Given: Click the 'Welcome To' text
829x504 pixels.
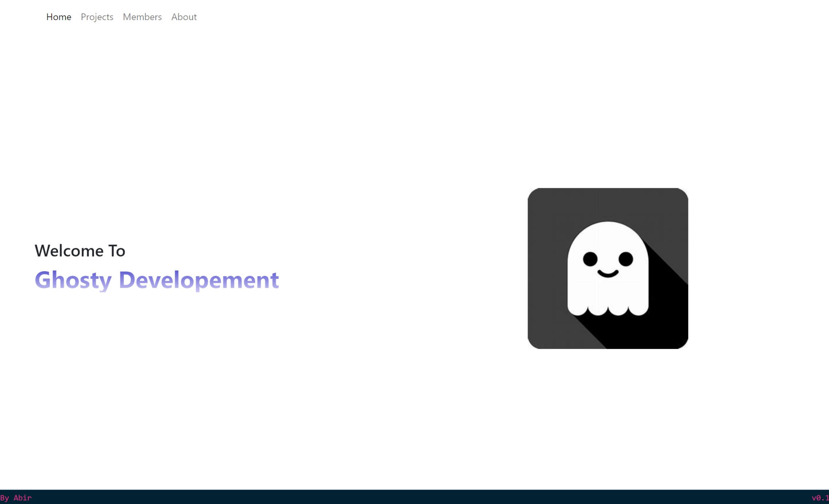Looking at the screenshot, I should (x=80, y=251).
